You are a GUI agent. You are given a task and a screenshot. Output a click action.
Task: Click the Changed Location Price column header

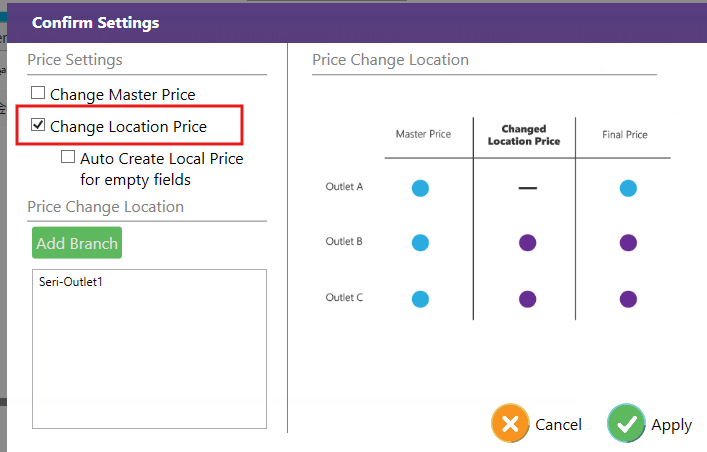[524, 135]
